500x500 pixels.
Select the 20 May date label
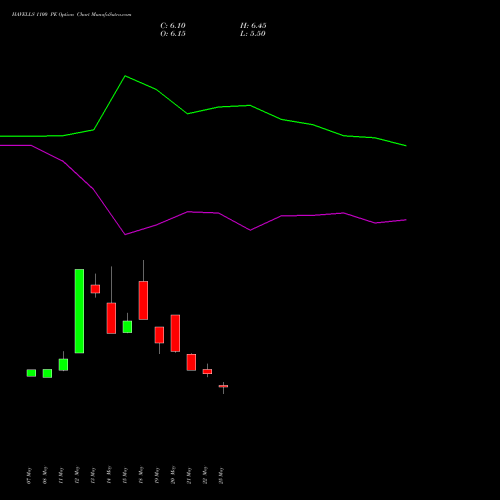[173, 476]
